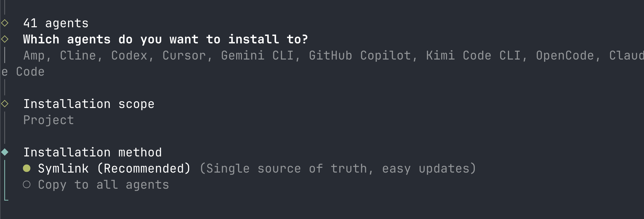
Task: Click the Project scope label
Action: tap(48, 120)
